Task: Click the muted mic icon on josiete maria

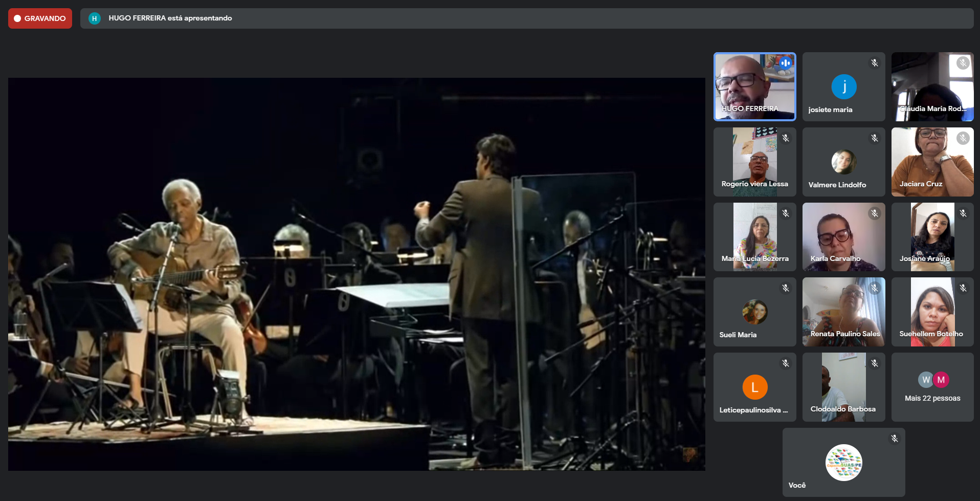Action: (875, 63)
